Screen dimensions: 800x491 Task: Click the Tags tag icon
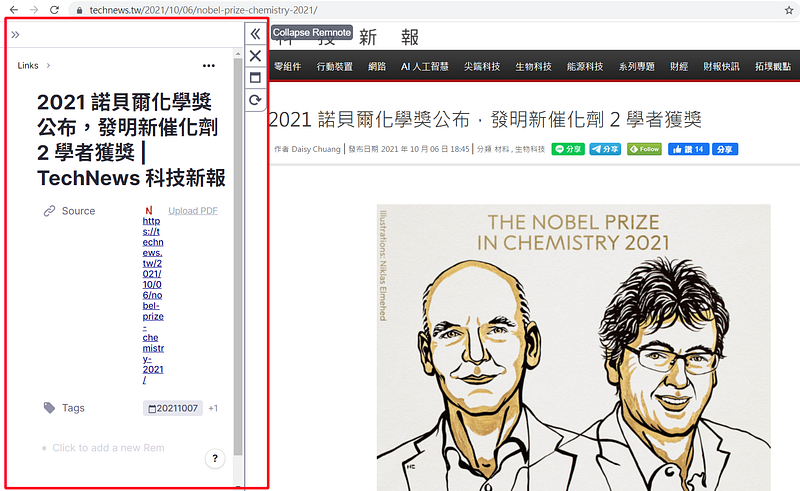click(x=49, y=407)
